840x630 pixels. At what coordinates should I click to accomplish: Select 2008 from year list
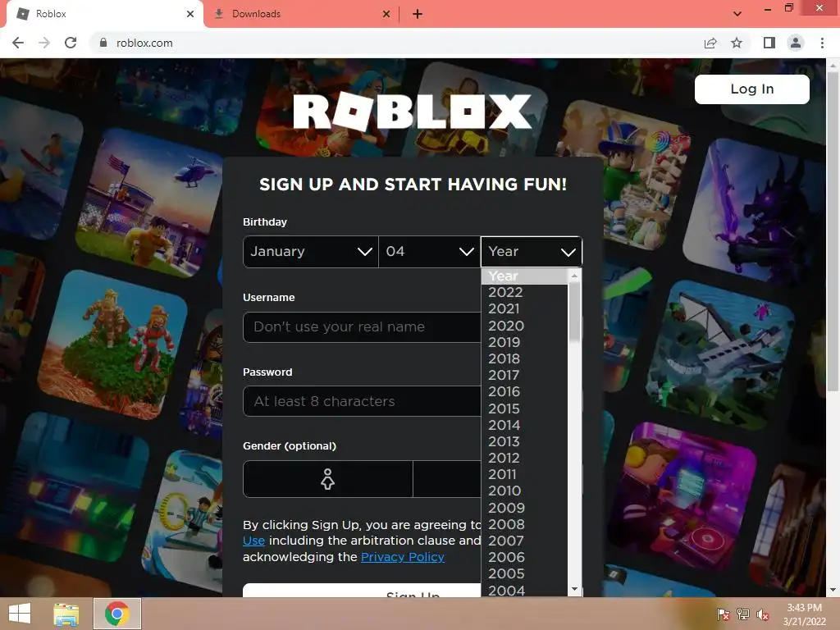(x=524, y=524)
